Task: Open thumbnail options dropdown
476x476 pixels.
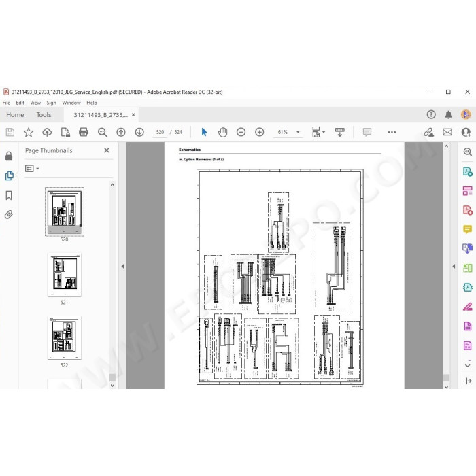Action: click(x=32, y=168)
